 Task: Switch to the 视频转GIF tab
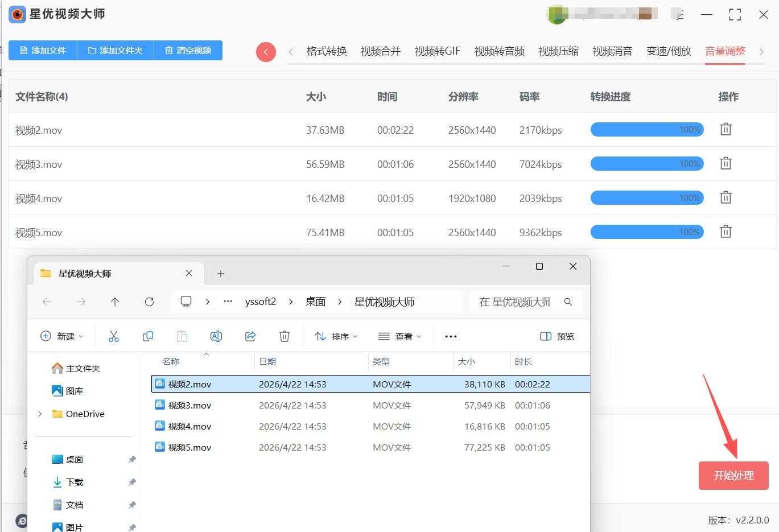point(437,51)
